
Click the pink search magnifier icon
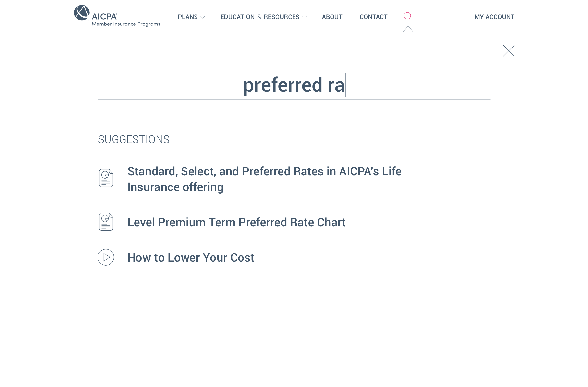[x=408, y=17]
